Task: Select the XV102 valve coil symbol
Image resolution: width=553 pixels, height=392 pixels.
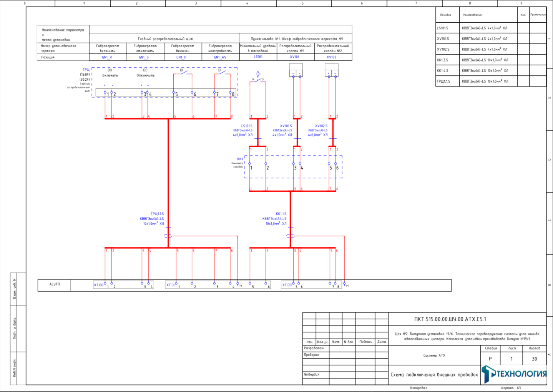Action: coord(332,70)
